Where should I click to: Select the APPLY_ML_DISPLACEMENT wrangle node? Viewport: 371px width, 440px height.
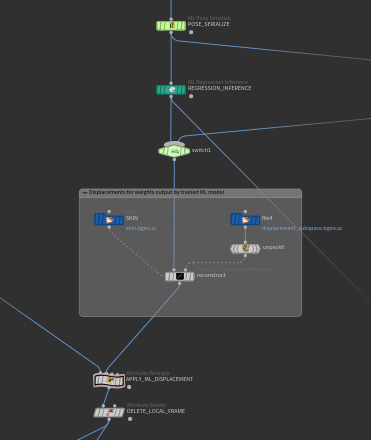tap(109, 380)
